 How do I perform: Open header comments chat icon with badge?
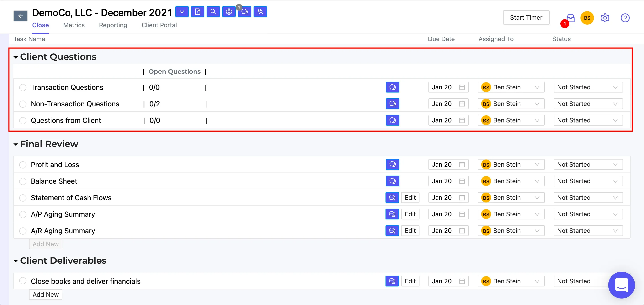(244, 12)
